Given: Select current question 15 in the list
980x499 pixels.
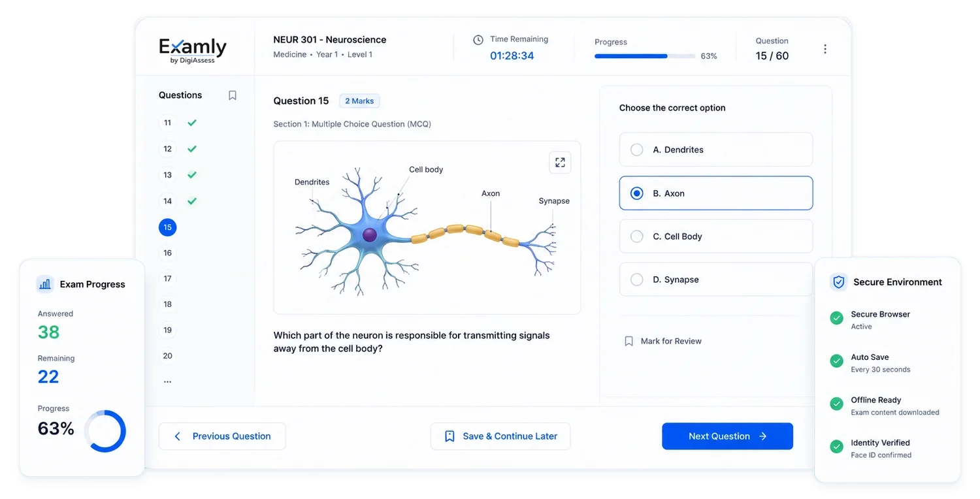Looking at the screenshot, I should (x=168, y=227).
